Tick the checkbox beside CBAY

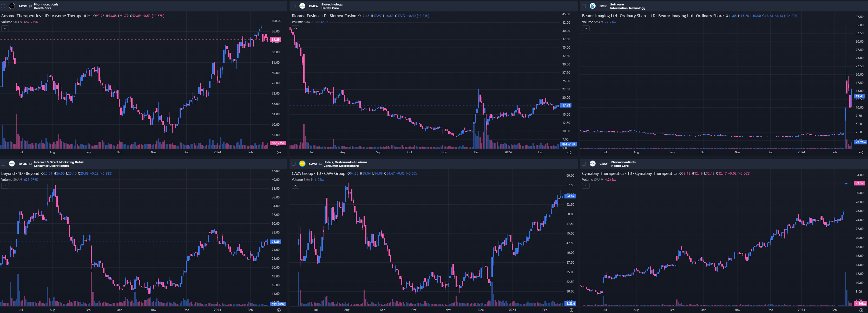tap(584, 164)
